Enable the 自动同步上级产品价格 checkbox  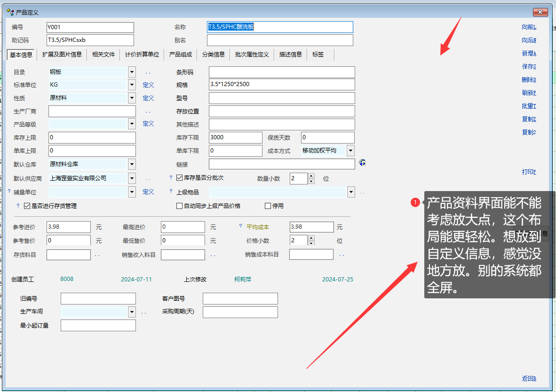179,206
